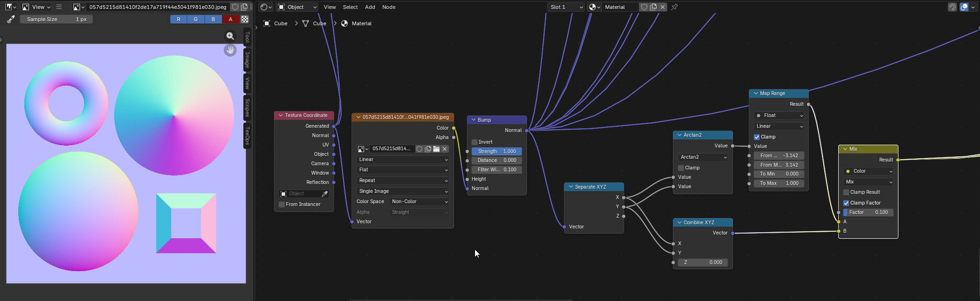Open Node menu in node editor
Viewport: 980px width, 301px height.
pyautogui.click(x=389, y=7)
